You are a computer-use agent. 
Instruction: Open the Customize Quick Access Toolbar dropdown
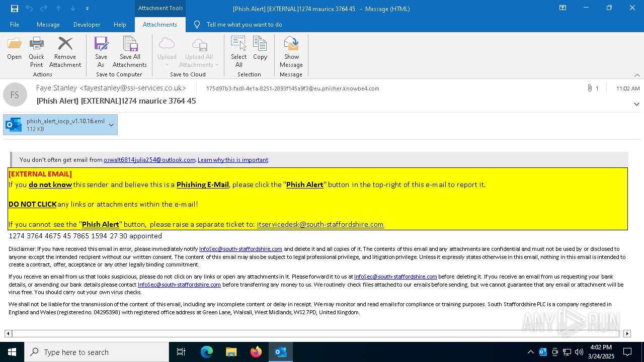88,9
